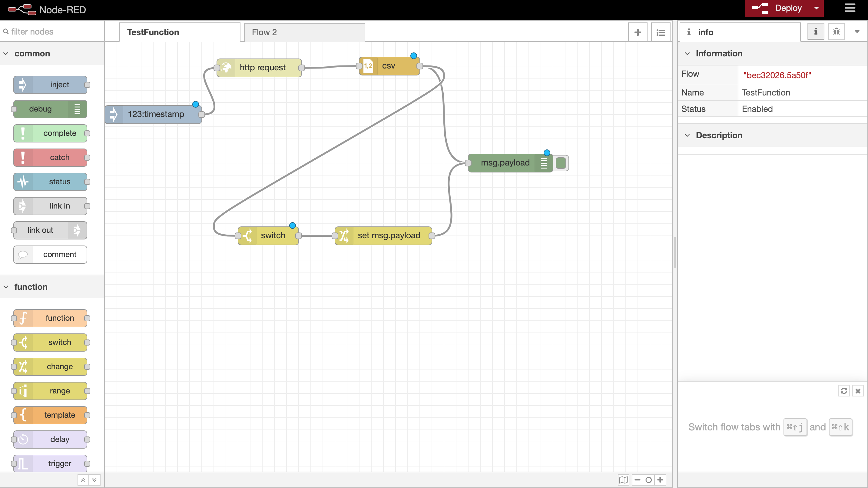Pick the catch node in palette
Viewport: 868px width, 488px height.
pyautogui.click(x=50, y=158)
